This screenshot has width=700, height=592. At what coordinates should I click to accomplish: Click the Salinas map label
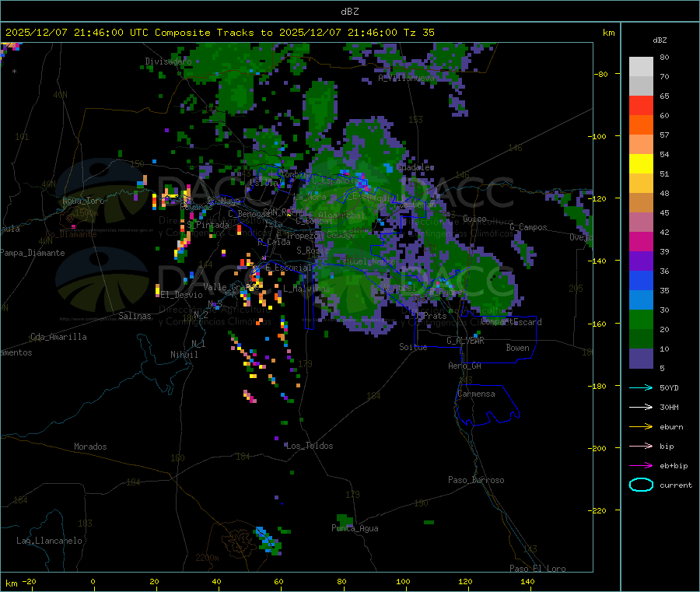click(x=135, y=316)
